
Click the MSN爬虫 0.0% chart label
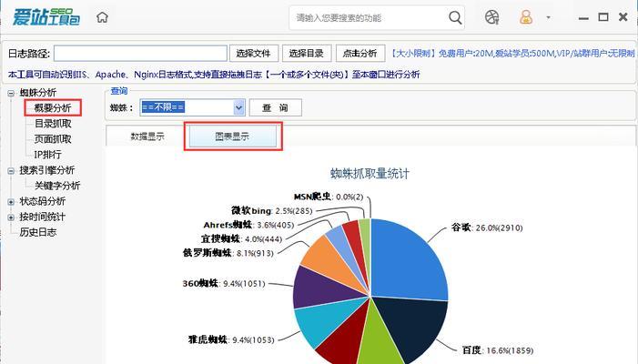click(x=329, y=197)
